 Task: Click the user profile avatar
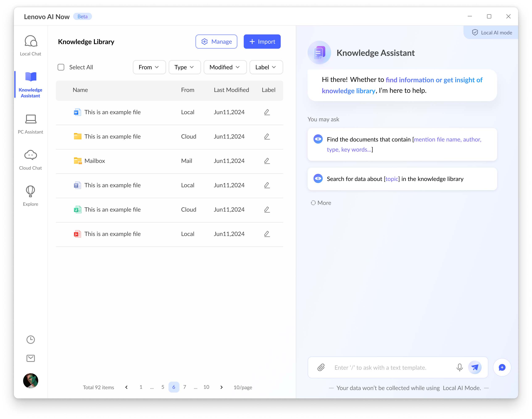point(30,381)
